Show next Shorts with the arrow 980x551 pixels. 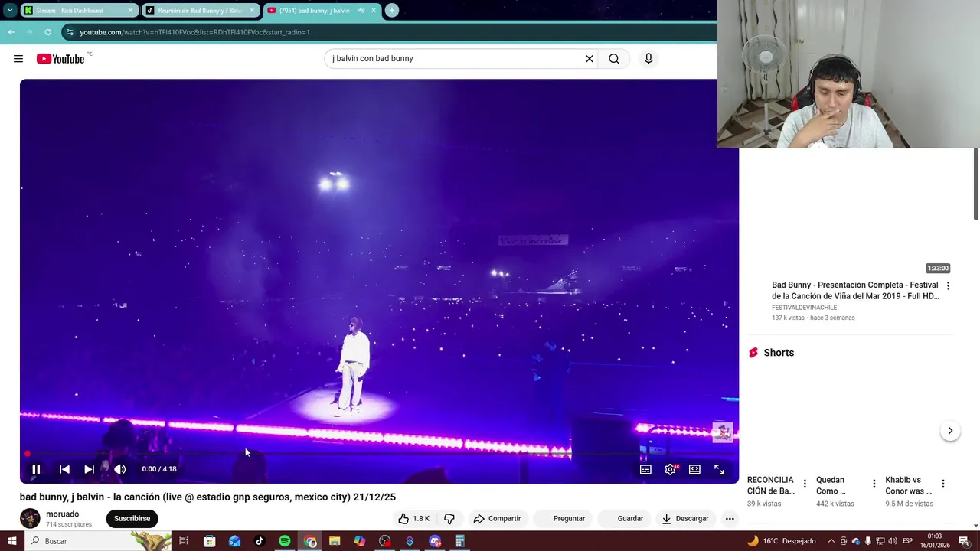tap(950, 431)
